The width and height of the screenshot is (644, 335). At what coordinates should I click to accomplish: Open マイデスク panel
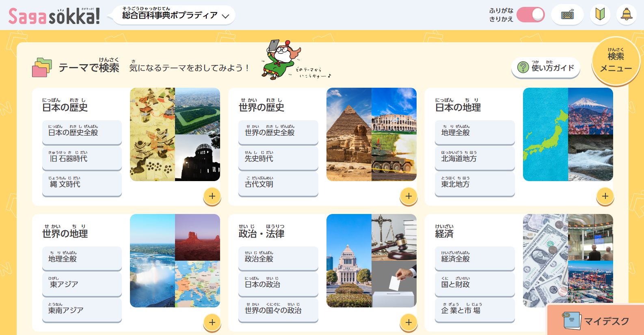(596, 320)
